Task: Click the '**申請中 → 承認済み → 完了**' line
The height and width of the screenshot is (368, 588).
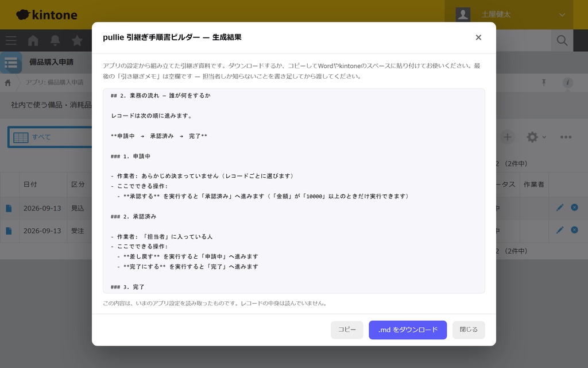Action: click(x=159, y=136)
